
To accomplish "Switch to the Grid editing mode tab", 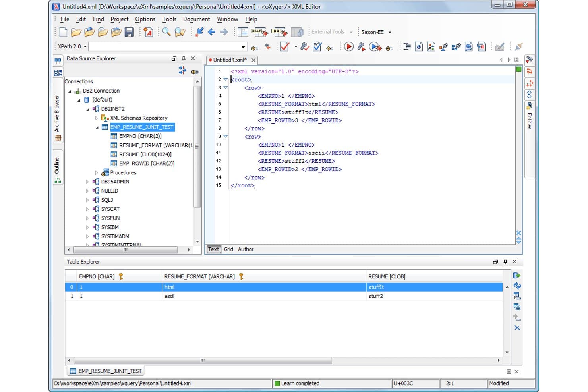I will coord(228,249).
